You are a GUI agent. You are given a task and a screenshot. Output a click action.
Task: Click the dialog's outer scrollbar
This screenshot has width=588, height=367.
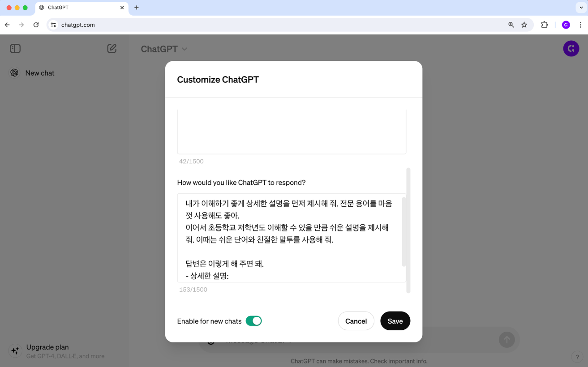click(x=408, y=230)
